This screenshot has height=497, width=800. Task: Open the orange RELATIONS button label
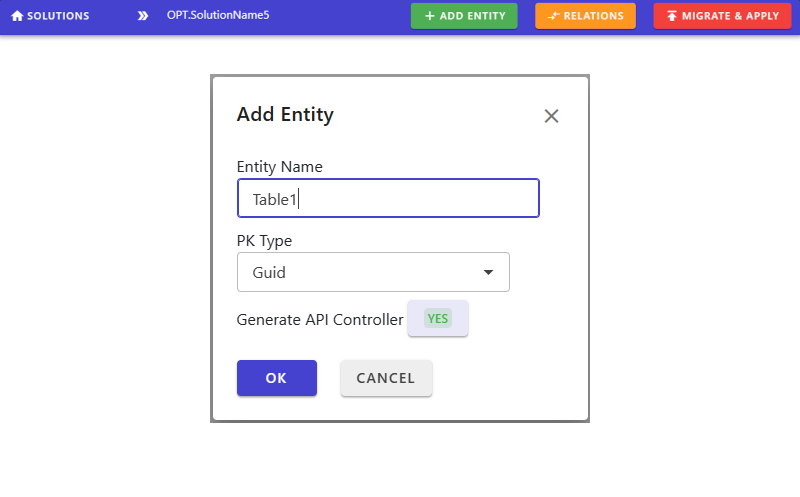[593, 16]
